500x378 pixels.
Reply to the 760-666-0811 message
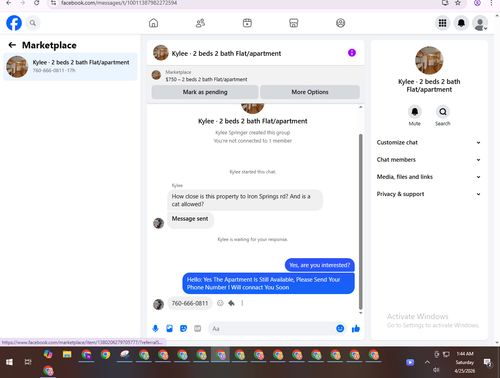[x=231, y=303]
